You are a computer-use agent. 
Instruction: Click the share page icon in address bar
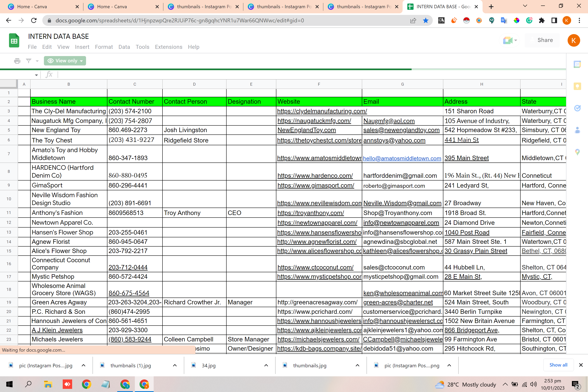coord(413,21)
